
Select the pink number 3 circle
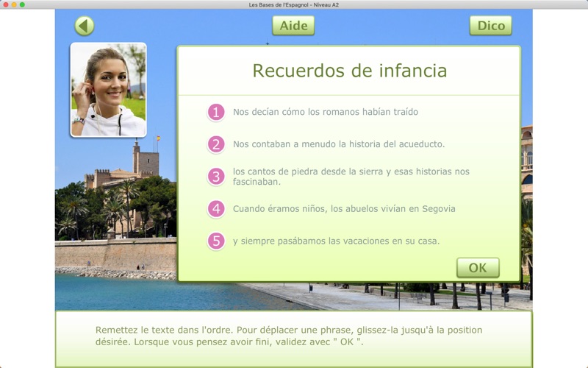click(215, 176)
